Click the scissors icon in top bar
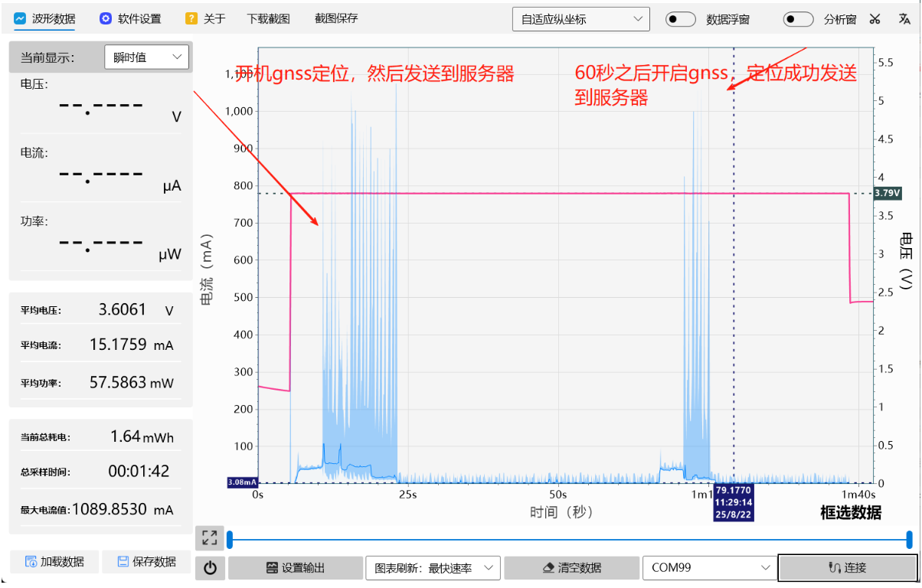The image size is (922, 588). click(x=875, y=20)
